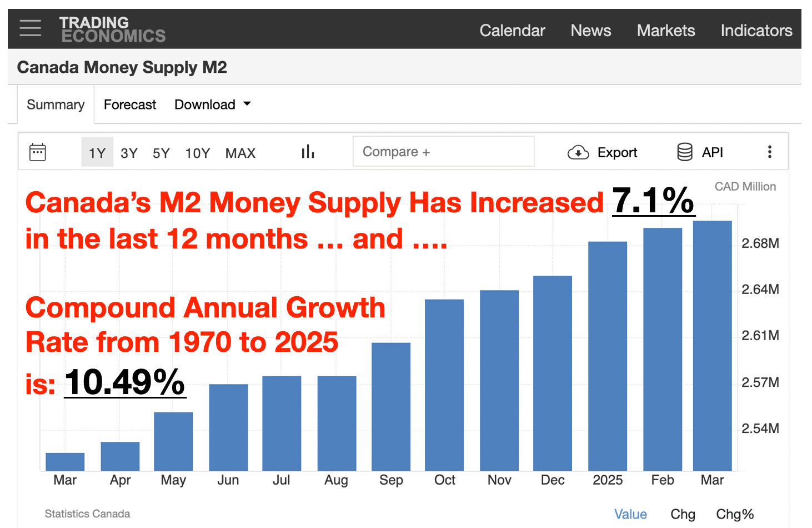Expand the Download dropdown
Image resolution: width=812 pixels, height=528 pixels.
(212, 104)
